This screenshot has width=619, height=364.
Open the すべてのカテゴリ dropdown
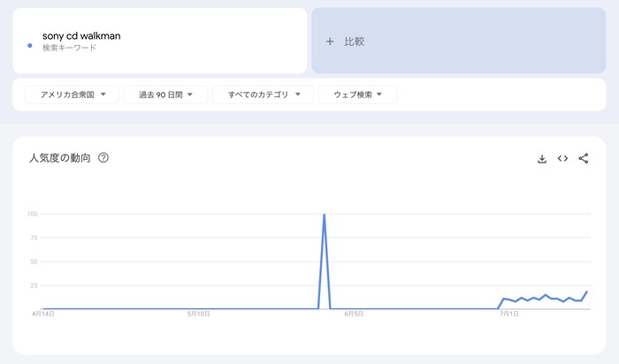[x=263, y=95]
